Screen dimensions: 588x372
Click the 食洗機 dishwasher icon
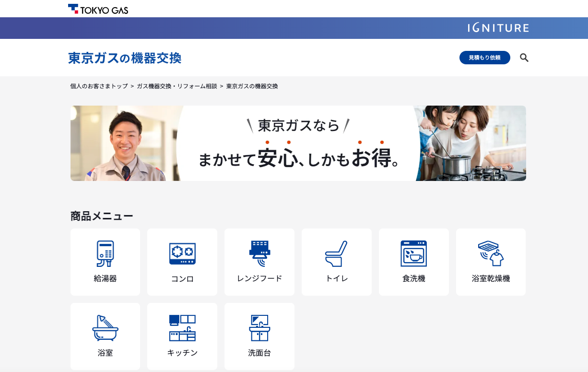413,253
